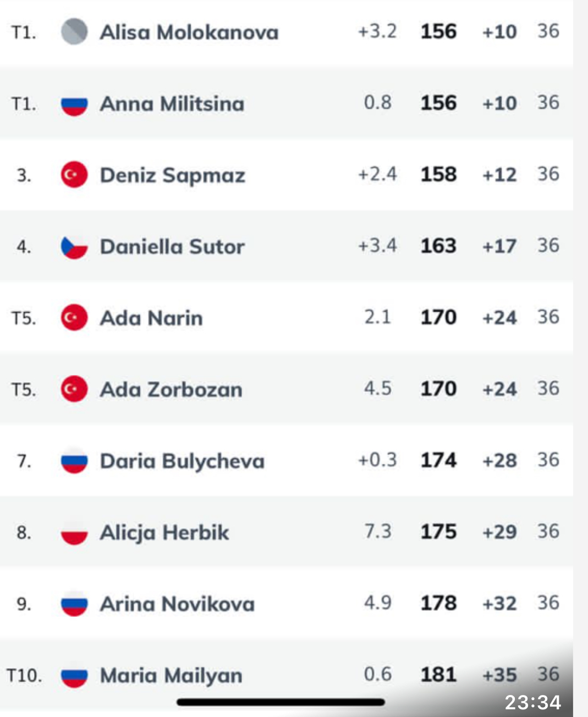Click the Russian flag beside Daria Bulycheva
588x717 pixels.
pos(74,461)
